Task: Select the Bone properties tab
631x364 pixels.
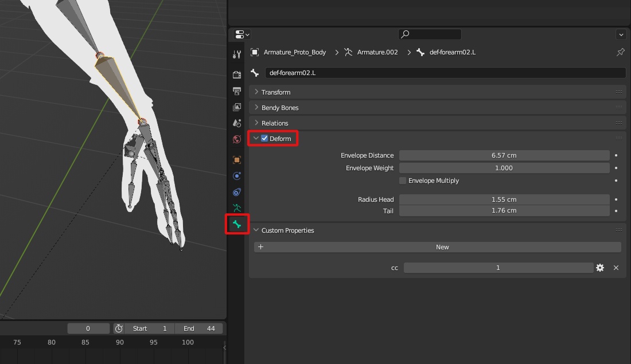Action: tap(237, 224)
